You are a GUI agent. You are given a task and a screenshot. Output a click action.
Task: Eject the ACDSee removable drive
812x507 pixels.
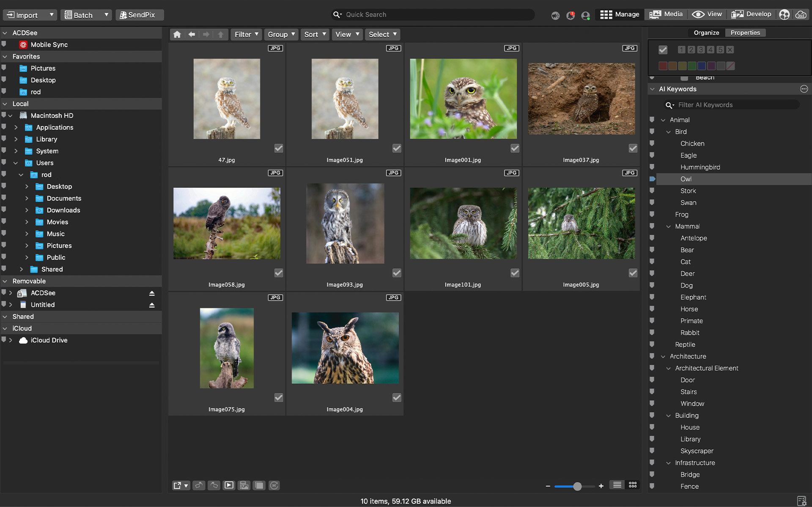point(152,293)
